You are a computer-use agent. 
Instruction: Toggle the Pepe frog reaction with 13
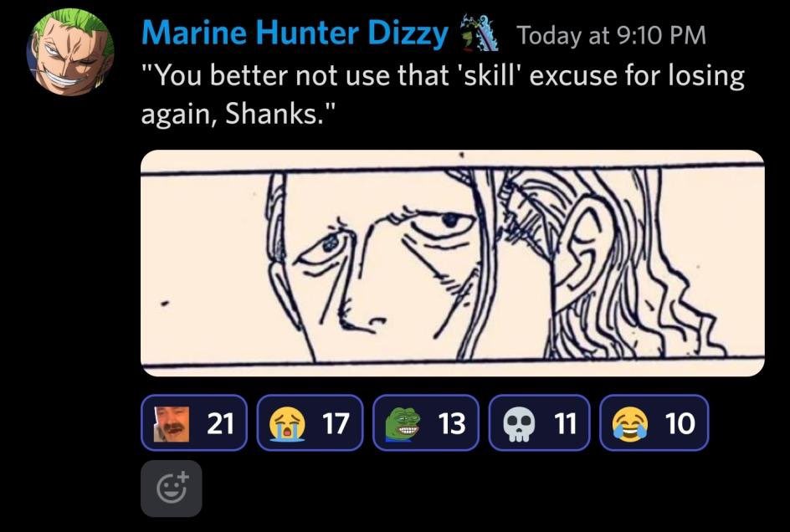426,422
